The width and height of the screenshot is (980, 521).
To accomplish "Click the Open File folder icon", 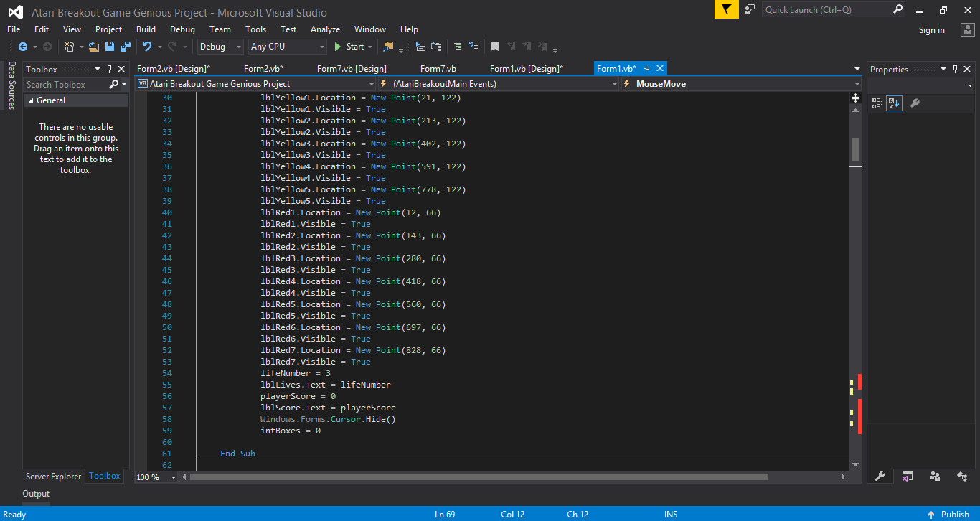I will pos(94,47).
